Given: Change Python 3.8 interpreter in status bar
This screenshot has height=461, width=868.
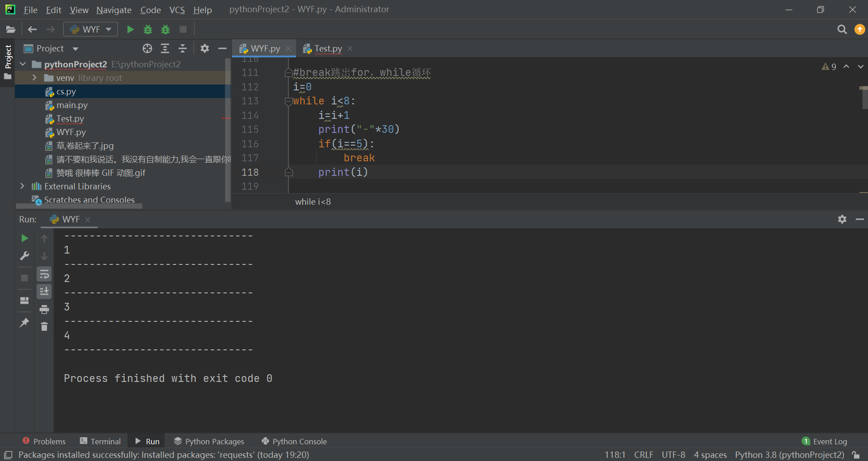Looking at the screenshot, I should (789, 455).
